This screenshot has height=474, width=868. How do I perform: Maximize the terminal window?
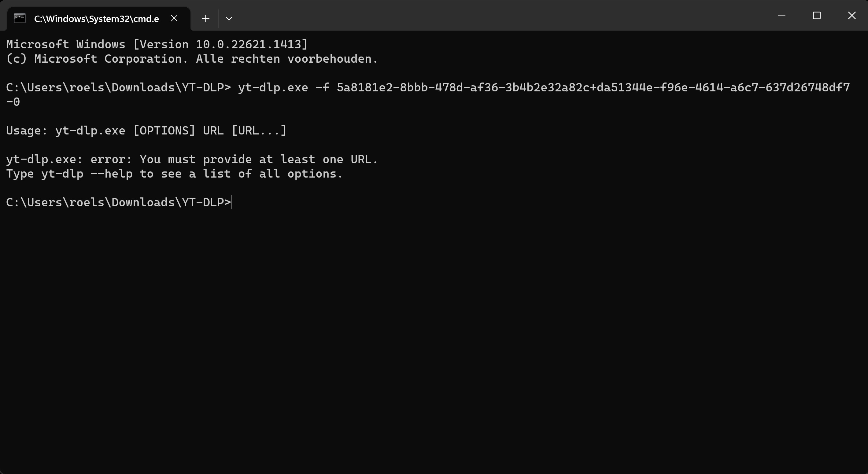(816, 16)
